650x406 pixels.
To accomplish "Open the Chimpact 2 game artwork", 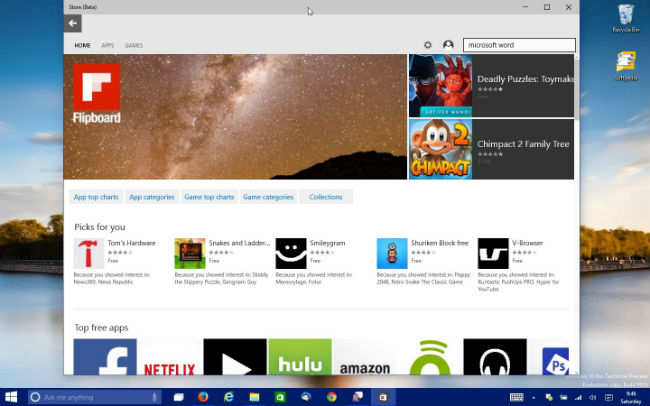I will click(x=440, y=149).
